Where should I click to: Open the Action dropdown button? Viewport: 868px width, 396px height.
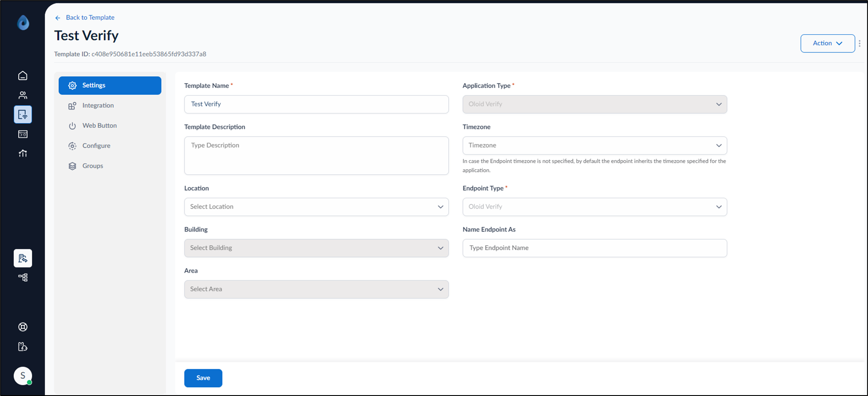[828, 43]
